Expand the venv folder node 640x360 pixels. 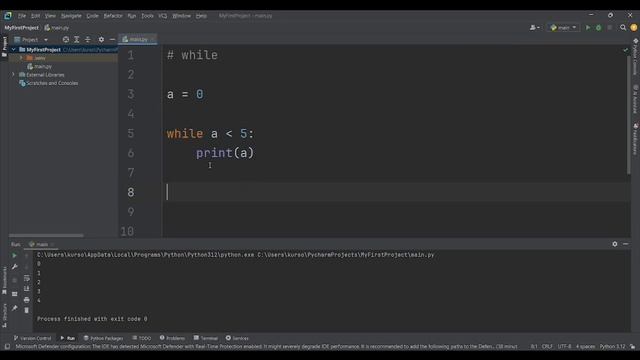coord(21,58)
